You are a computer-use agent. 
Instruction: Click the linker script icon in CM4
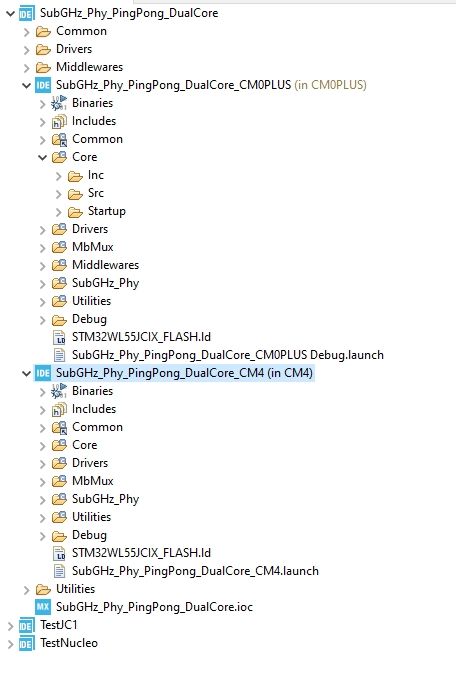[x=59, y=553]
